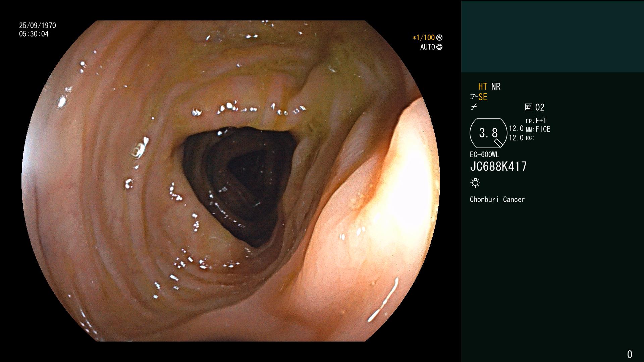644x362 pixels.
Task: Click the Chonburi Cancer facility label
Action: (497, 199)
